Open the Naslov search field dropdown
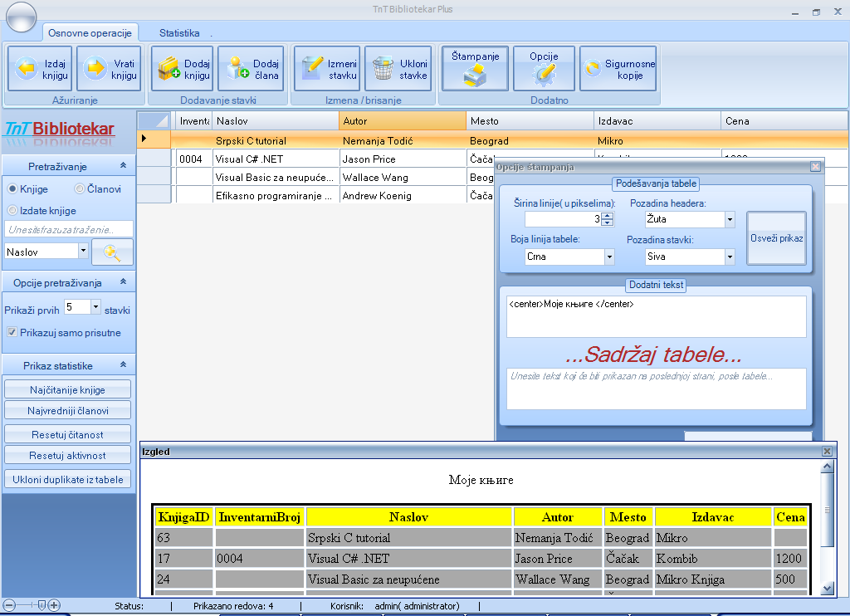The image size is (850, 616). coord(83,251)
